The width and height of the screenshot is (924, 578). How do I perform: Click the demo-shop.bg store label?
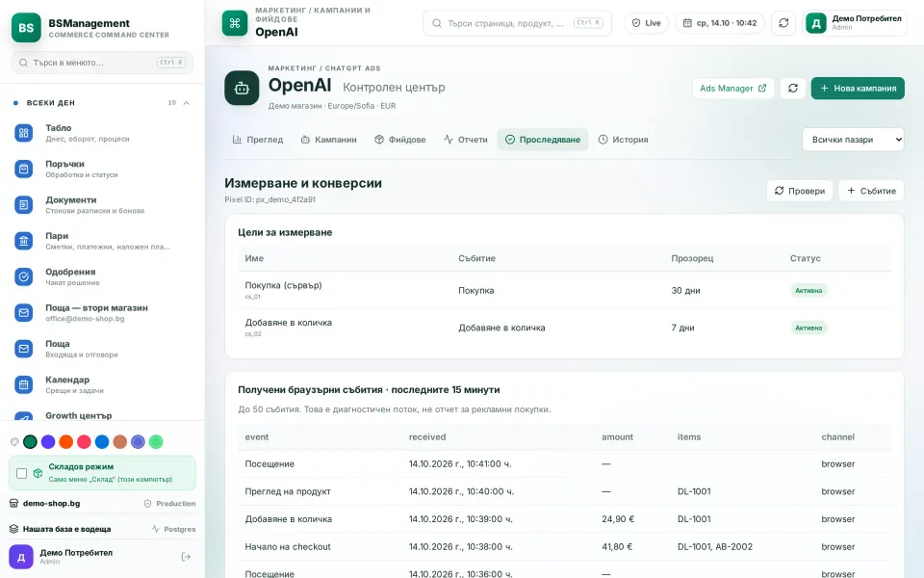[51, 504]
